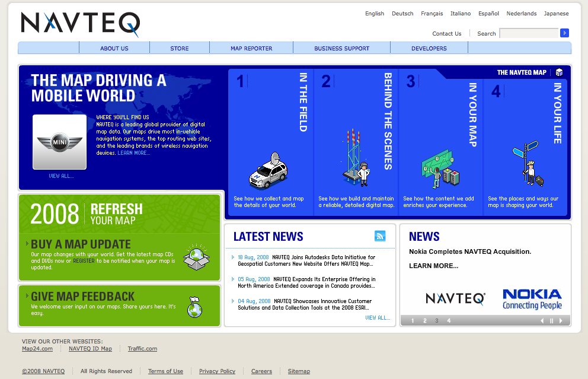Select news slide 4
This screenshot has width=588, height=379.
tap(449, 320)
